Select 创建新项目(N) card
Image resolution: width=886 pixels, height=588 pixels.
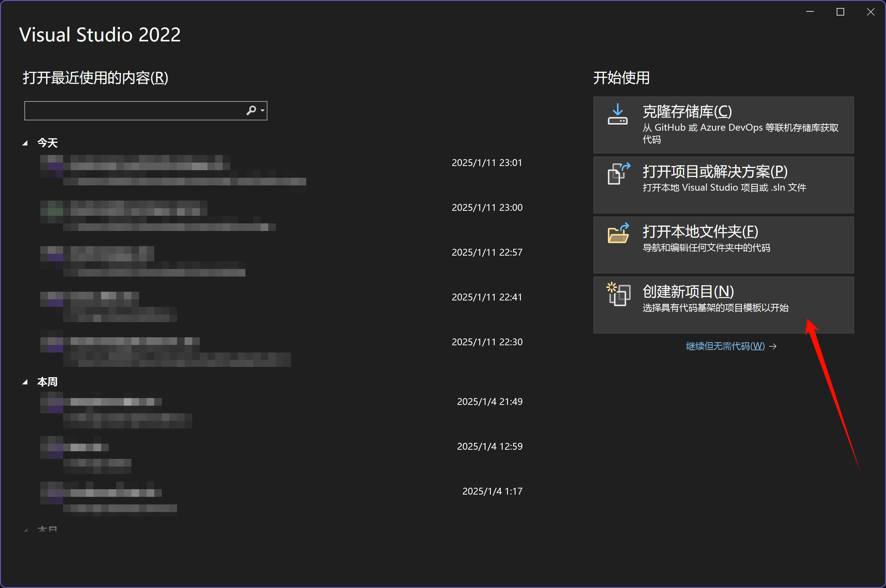pos(723,305)
